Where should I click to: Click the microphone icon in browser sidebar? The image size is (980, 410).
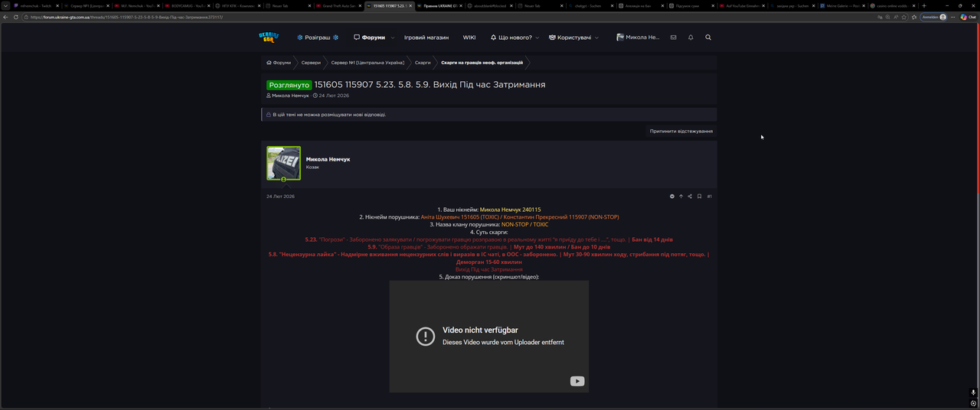click(x=974, y=392)
